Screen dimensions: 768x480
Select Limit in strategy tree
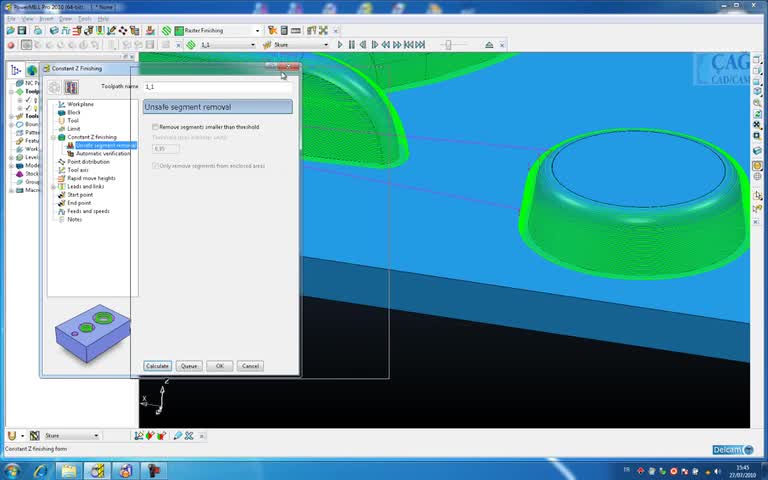coord(73,129)
